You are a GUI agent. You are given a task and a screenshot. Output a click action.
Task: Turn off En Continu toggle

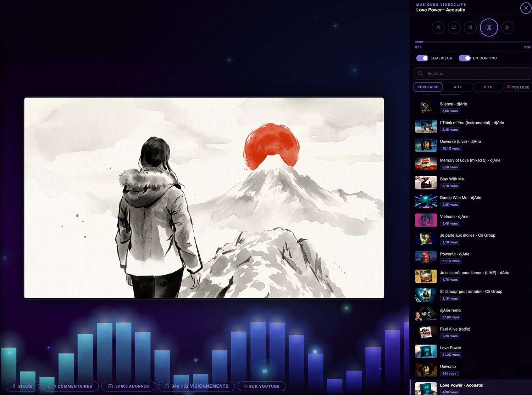pyautogui.click(x=465, y=58)
